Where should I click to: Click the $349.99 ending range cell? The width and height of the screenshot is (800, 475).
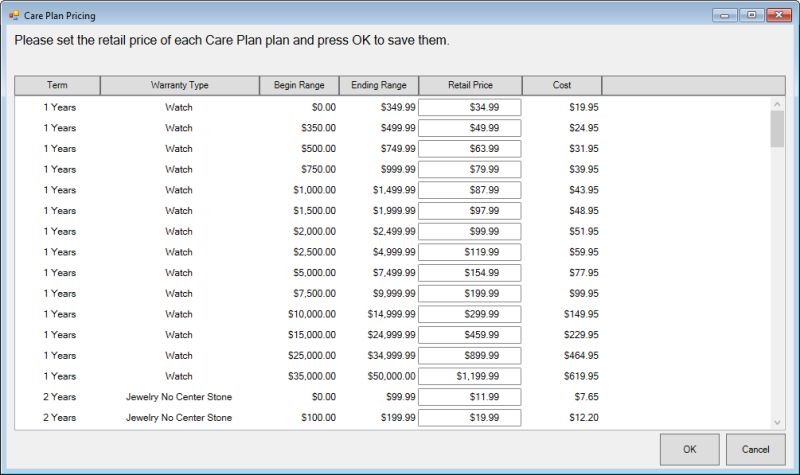tap(398, 108)
